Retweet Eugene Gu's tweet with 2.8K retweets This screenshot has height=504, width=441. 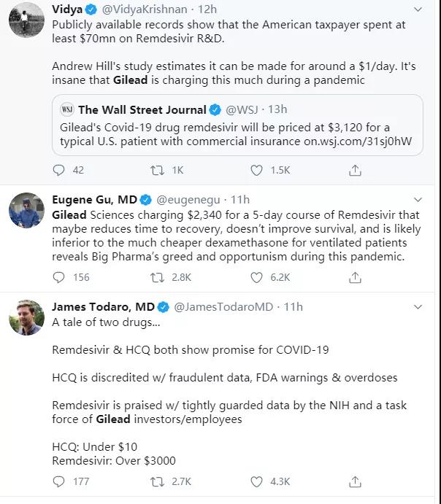157,277
